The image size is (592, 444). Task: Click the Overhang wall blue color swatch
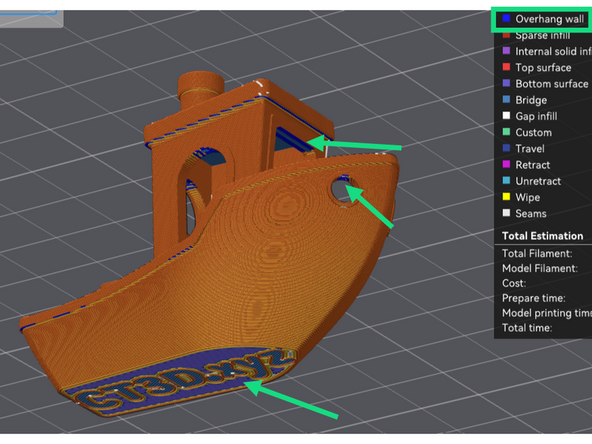click(506, 18)
